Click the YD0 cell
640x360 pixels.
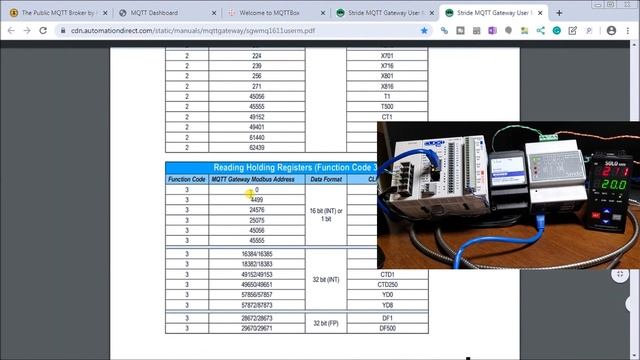[387, 295]
